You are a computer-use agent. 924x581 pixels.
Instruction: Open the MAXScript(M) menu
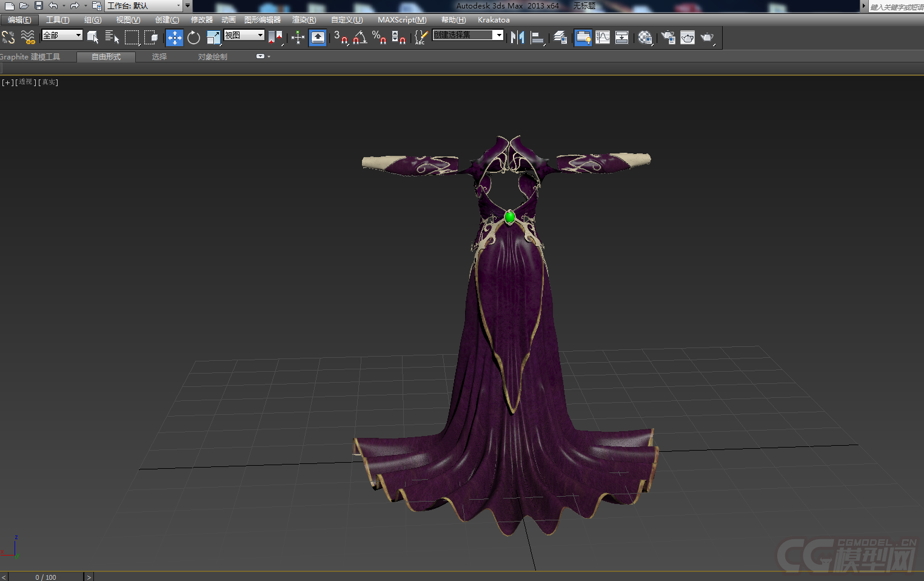(402, 20)
